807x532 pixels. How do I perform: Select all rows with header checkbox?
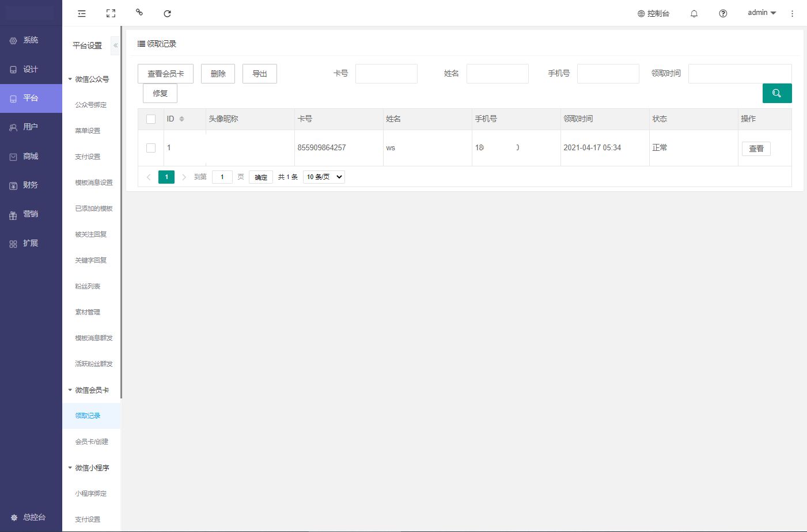coord(151,119)
